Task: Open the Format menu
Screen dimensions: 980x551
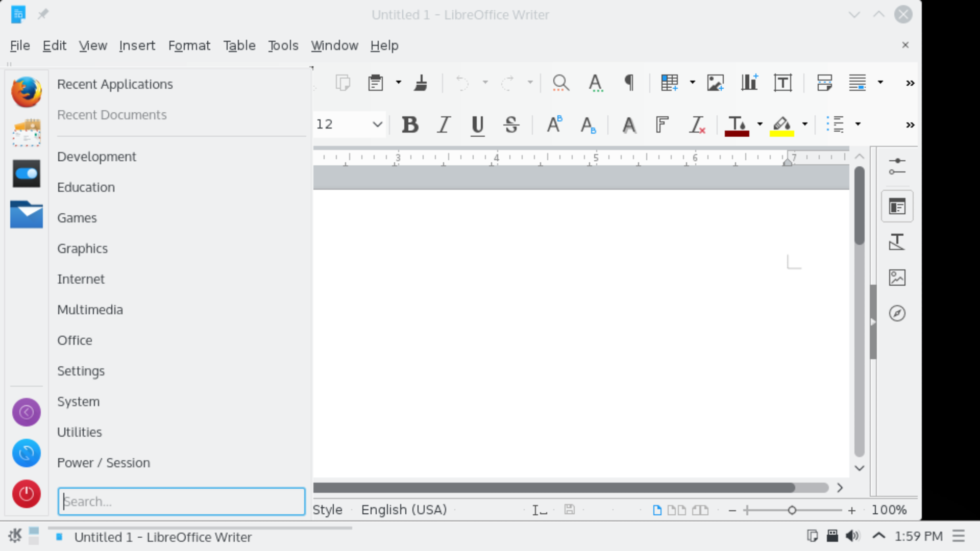Action: (x=189, y=45)
